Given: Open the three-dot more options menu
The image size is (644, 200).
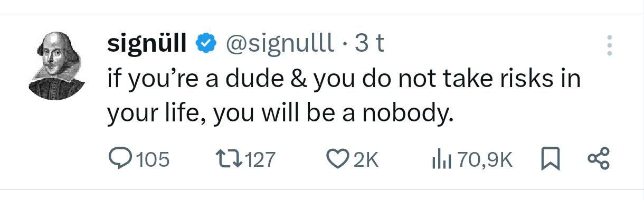Looking at the screenshot, I should [609, 45].
